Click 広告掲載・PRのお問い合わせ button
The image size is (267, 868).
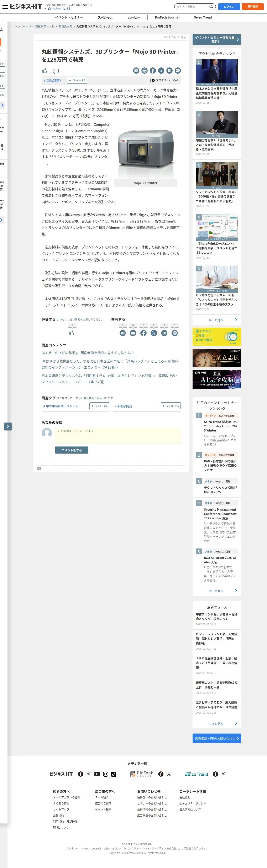tap(217, 738)
